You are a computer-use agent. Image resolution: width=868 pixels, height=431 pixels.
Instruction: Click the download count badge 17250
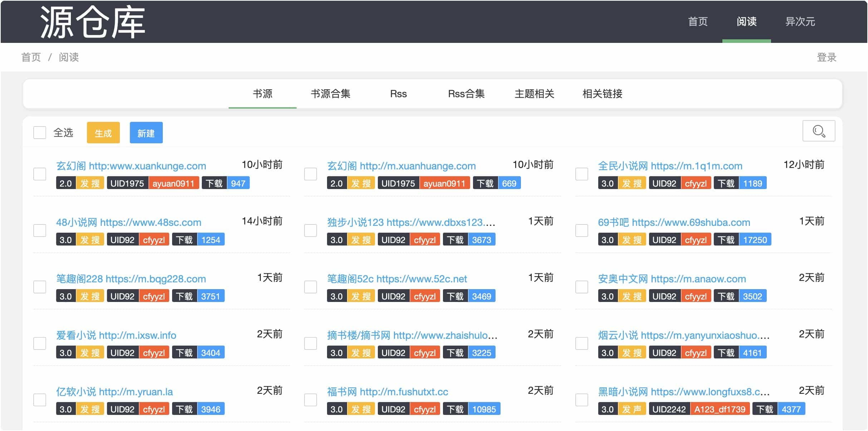[755, 240]
